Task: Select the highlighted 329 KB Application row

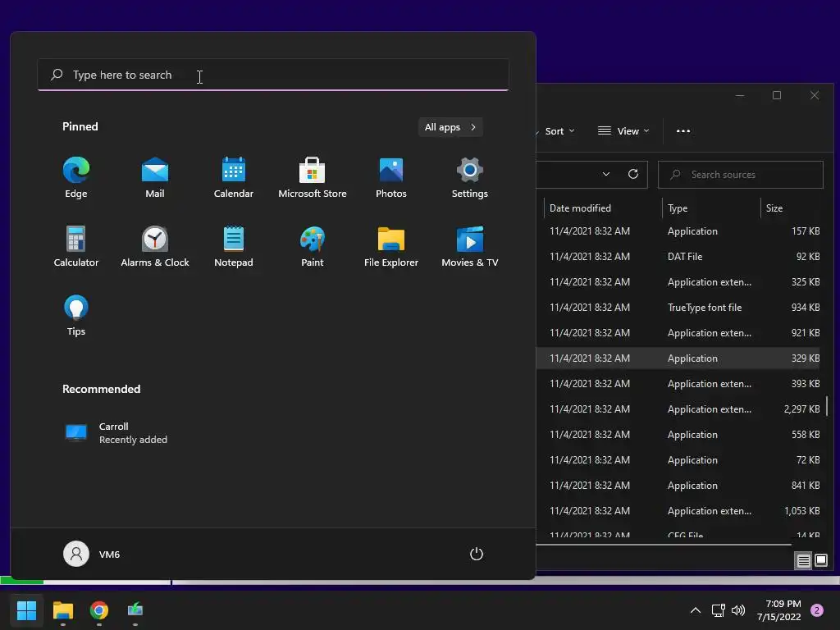Action: tap(680, 358)
